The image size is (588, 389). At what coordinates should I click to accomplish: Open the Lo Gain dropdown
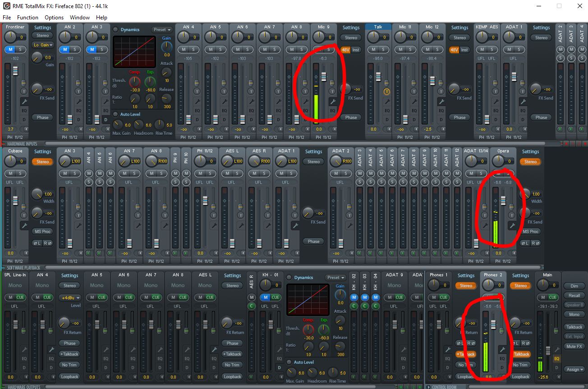pos(43,45)
